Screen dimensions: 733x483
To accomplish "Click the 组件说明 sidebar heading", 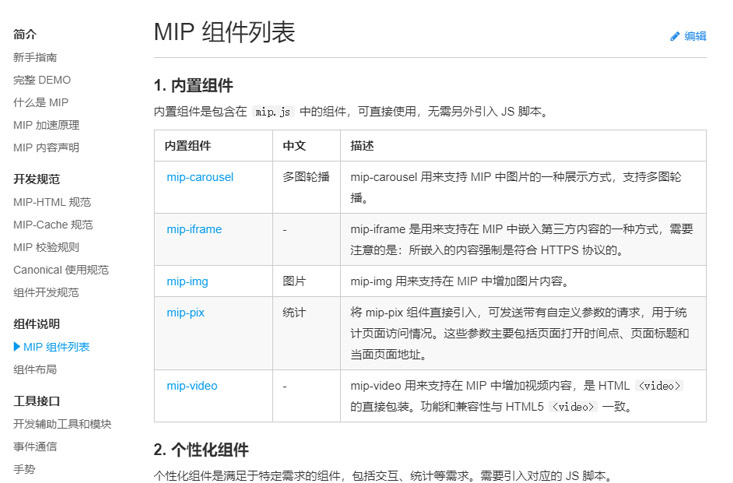I will [36, 324].
